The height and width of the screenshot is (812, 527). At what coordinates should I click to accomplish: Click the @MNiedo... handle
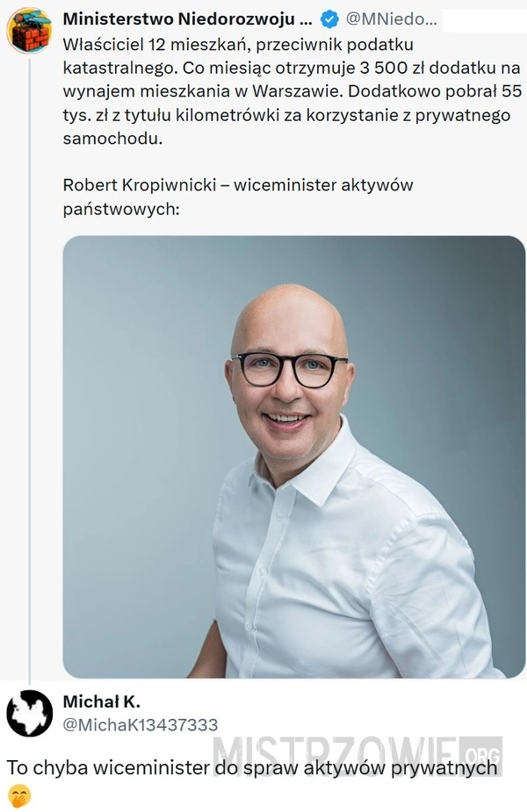tap(391, 19)
